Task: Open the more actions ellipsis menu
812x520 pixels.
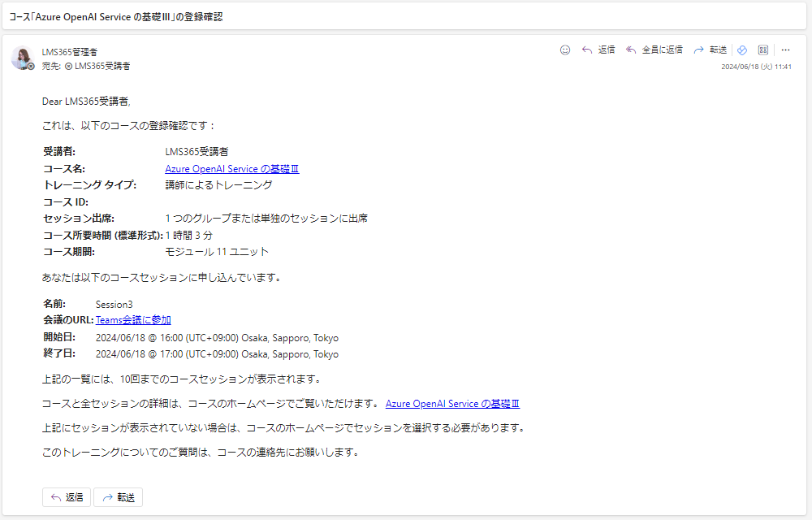Action: point(785,50)
